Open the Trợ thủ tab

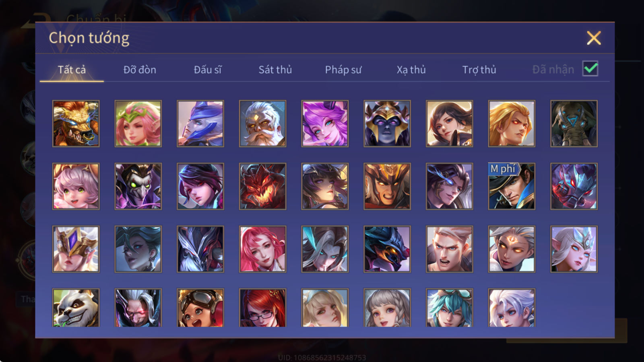[x=479, y=70]
